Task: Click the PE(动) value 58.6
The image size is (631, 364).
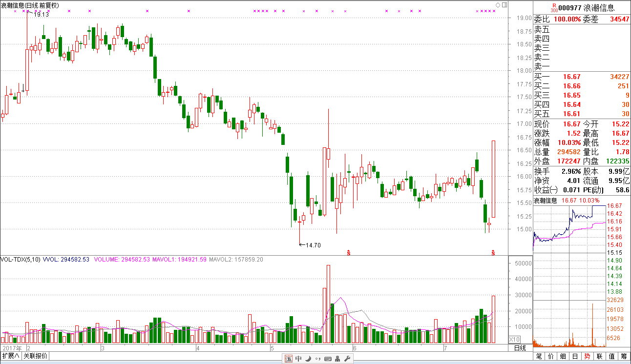Action: (623, 190)
